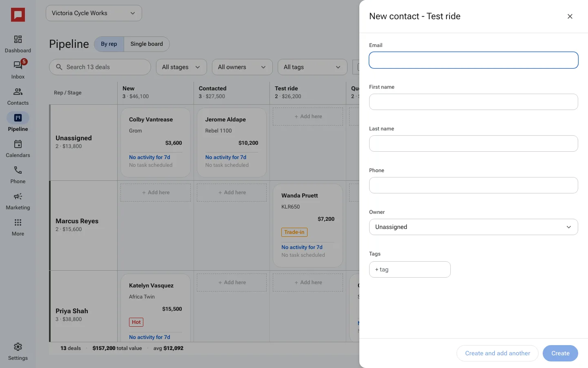588x368 pixels.
Task: Switch to By rep view
Action: point(109,44)
